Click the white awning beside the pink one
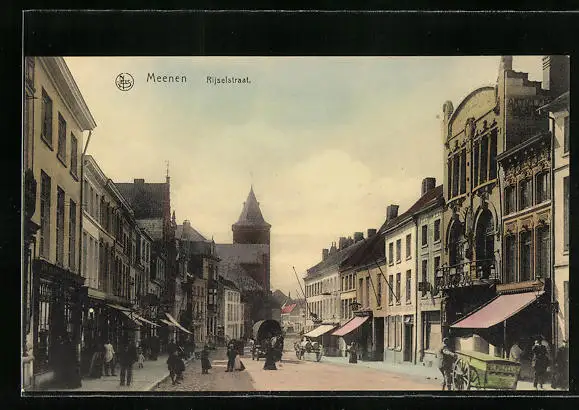579x410 pixels. coord(319,331)
